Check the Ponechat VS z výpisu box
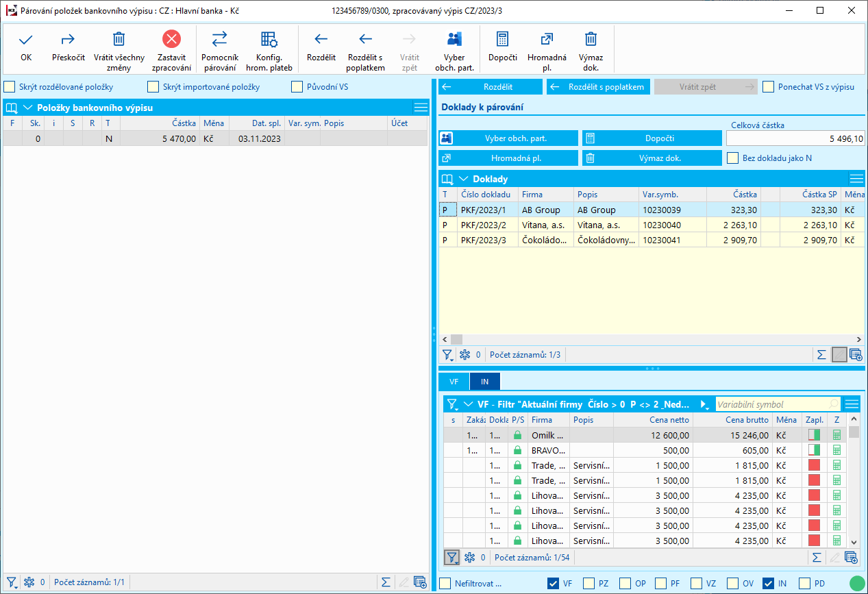This screenshot has height=594, width=868. pos(769,87)
